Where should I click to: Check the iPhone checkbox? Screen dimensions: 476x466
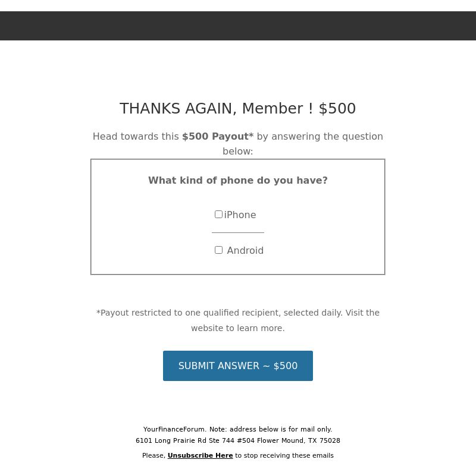pyautogui.click(x=218, y=215)
